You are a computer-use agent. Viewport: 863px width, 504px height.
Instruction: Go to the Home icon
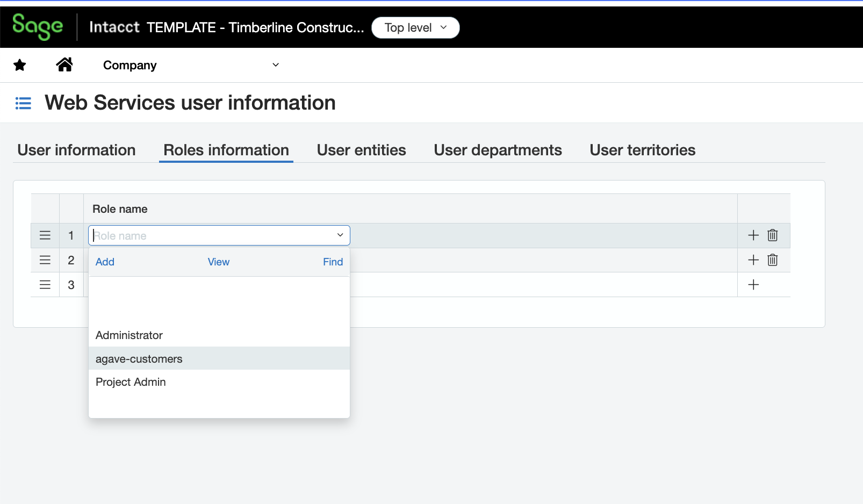pos(64,64)
